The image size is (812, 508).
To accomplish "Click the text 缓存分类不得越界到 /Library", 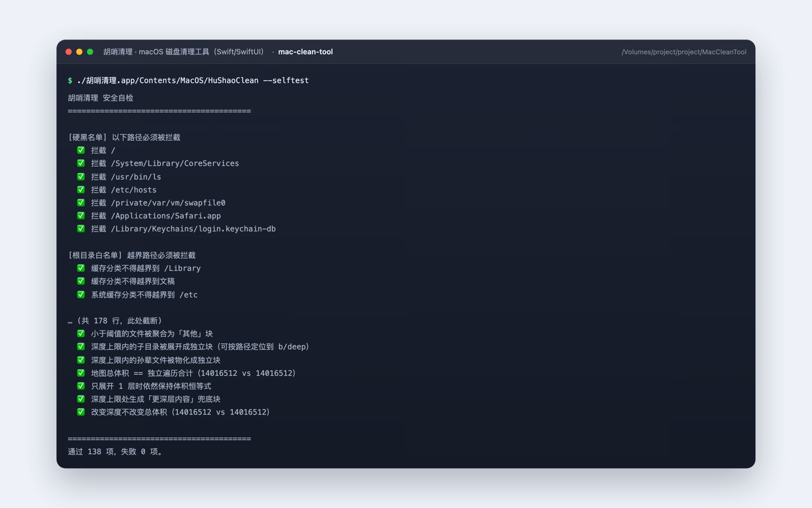I will 145,269.
